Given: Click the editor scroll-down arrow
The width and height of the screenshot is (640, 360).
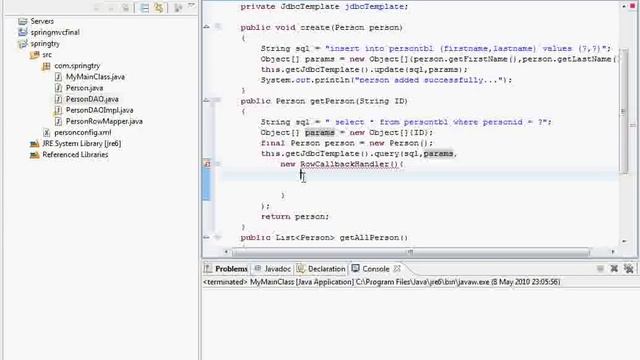Looking at the screenshot, I should tap(624, 241).
